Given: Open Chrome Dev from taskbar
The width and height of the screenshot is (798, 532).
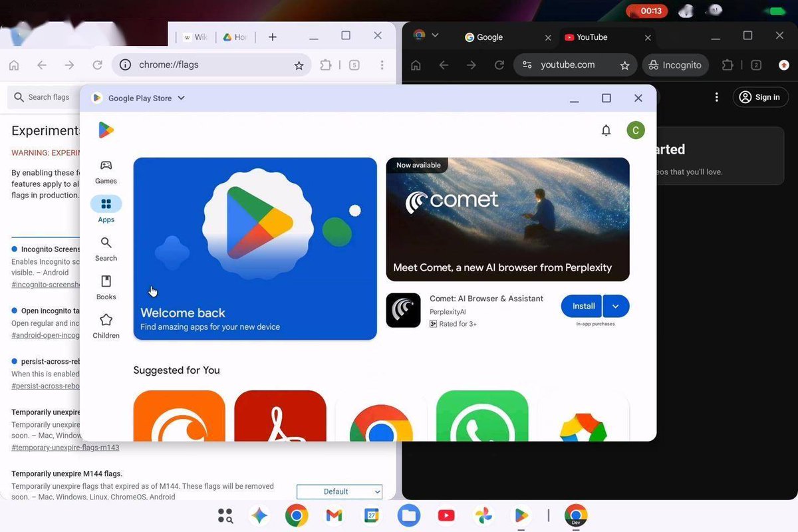Looking at the screenshot, I should 576,515.
